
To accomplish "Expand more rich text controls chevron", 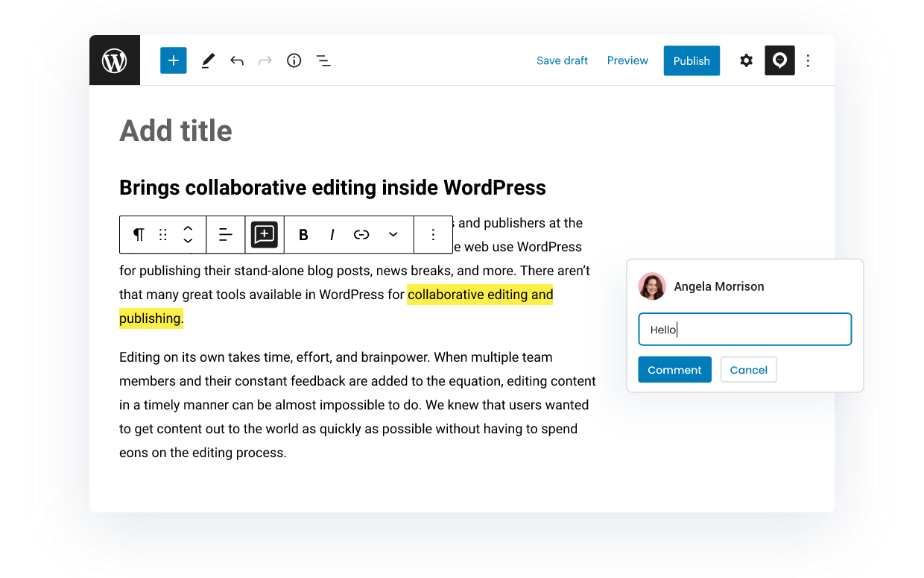I will (x=393, y=235).
